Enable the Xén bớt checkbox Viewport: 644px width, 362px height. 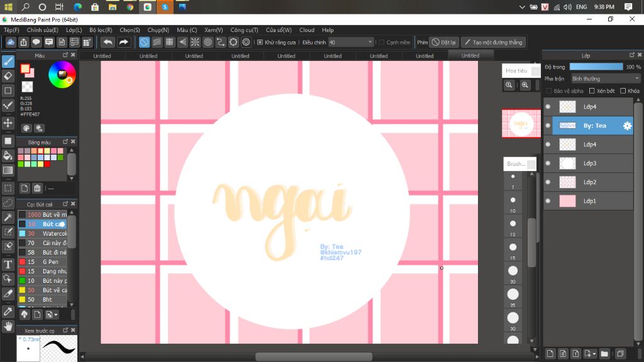coord(592,91)
